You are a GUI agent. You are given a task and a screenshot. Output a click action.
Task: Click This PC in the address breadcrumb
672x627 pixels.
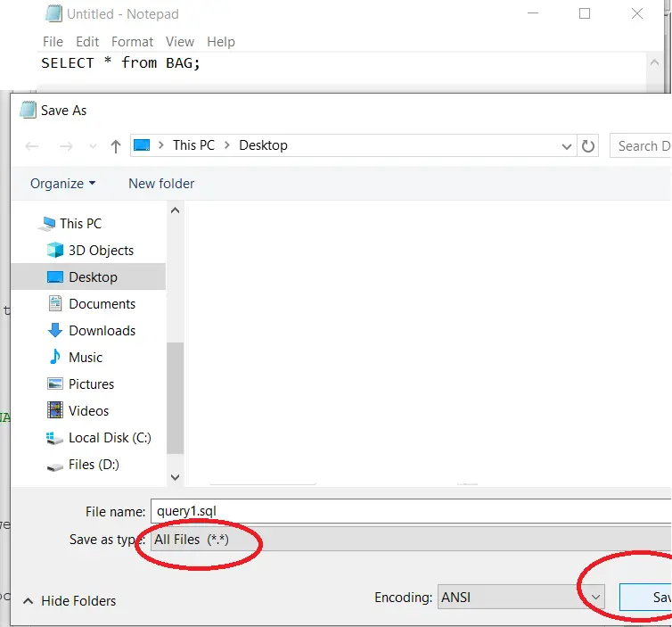point(193,145)
